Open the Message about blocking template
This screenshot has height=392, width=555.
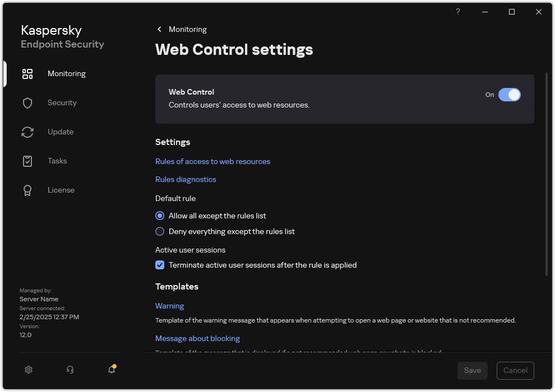[197, 338]
